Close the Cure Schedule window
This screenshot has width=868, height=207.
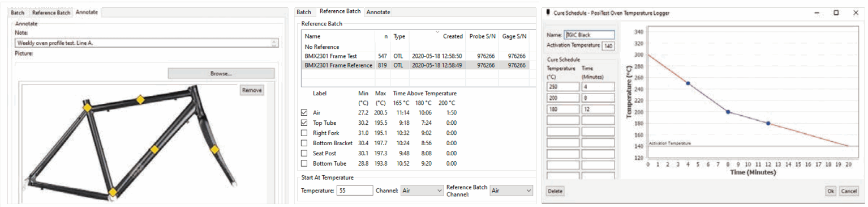tap(855, 12)
